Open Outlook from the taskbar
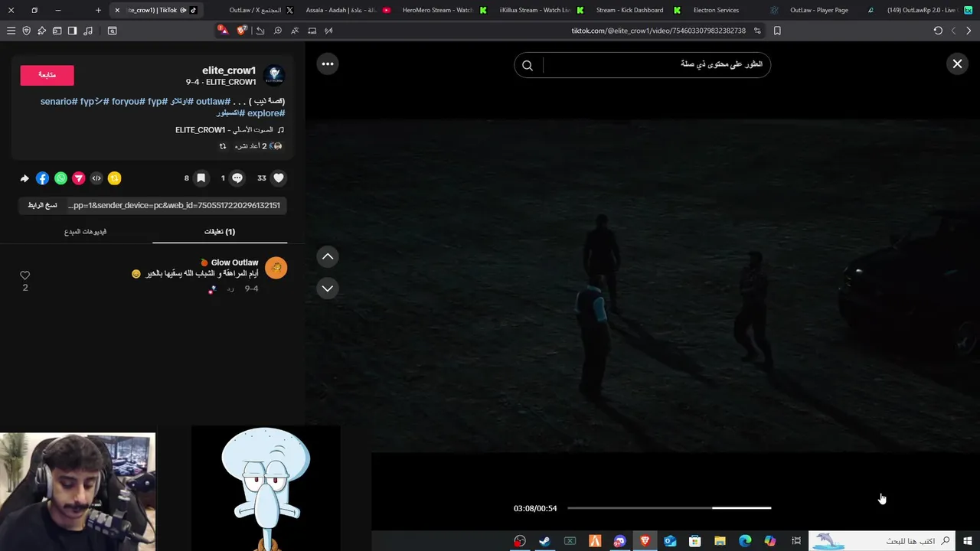Image resolution: width=980 pixels, height=551 pixels. point(670,541)
